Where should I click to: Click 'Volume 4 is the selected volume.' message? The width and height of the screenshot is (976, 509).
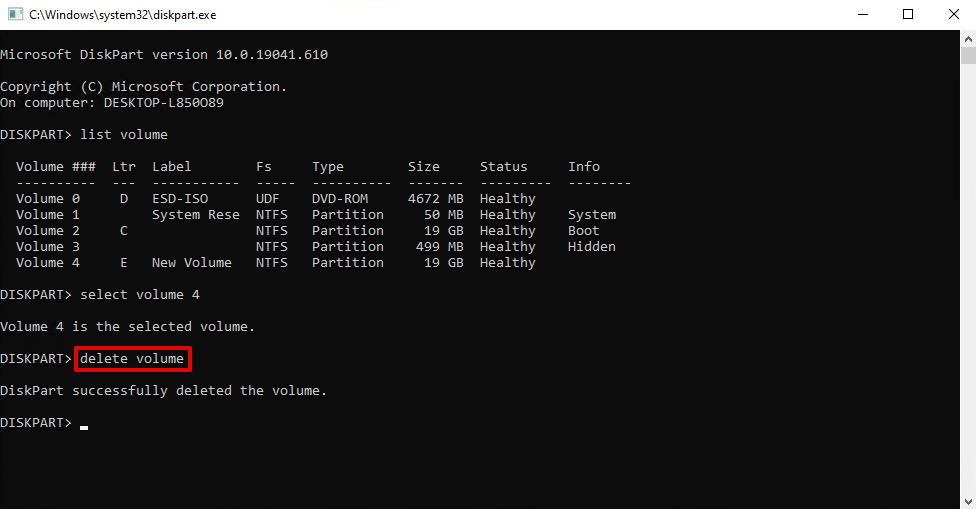click(x=128, y=327)
